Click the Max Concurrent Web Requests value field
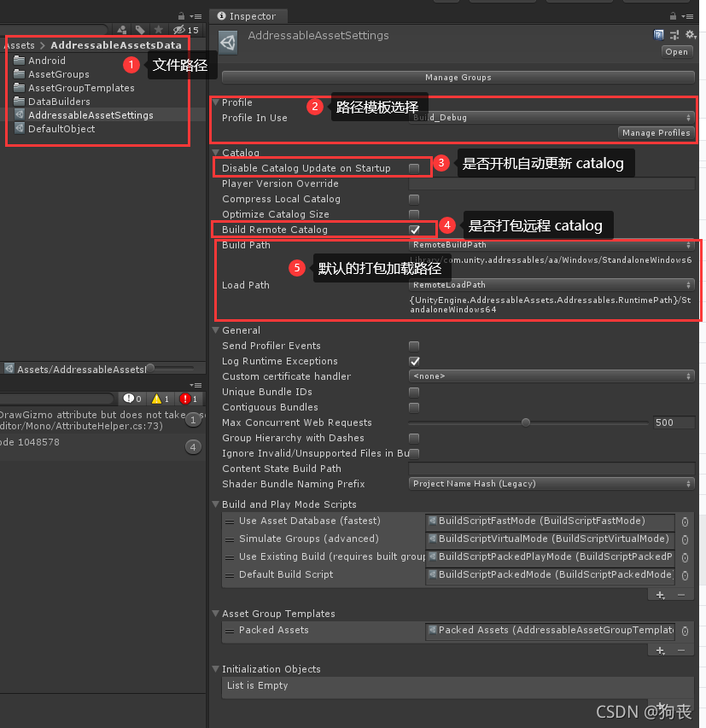Screen dimensions: 706x728 (674, 422)
